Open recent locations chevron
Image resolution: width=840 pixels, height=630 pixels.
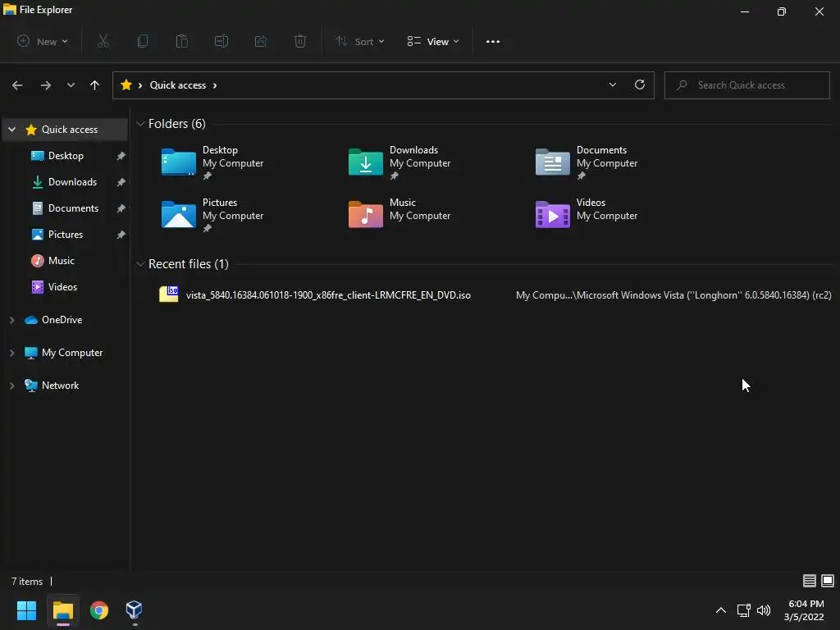point(71,85)
